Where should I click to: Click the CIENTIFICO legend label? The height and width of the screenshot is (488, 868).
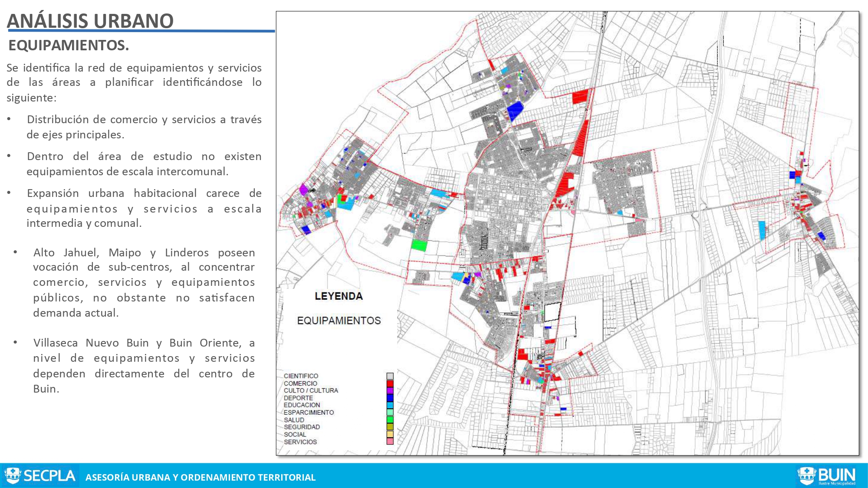[x=301, y=376]
